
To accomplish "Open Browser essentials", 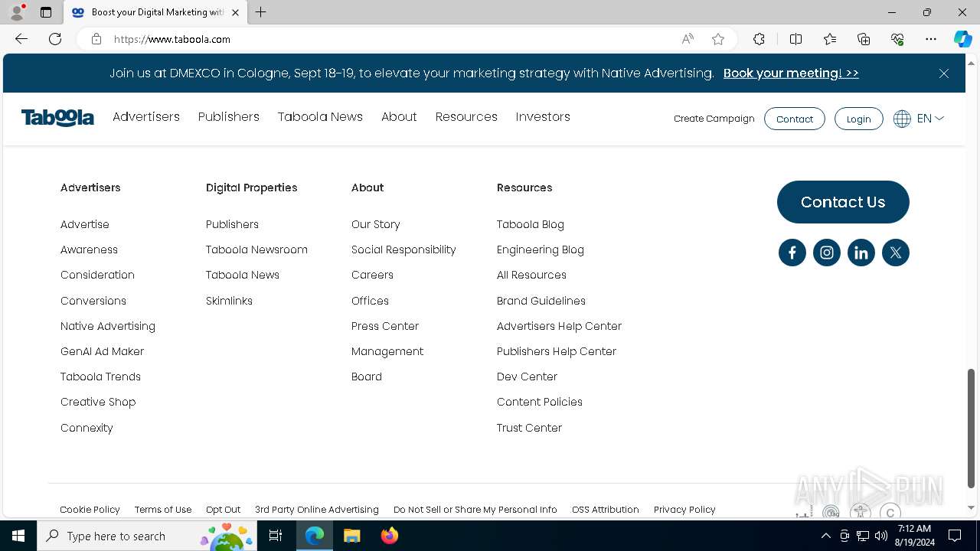I will (897, 39).
